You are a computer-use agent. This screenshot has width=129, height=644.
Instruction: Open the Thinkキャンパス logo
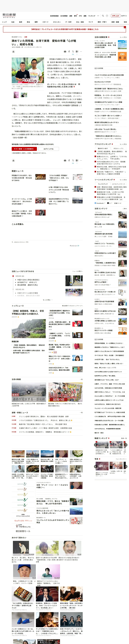pos(23,526)
